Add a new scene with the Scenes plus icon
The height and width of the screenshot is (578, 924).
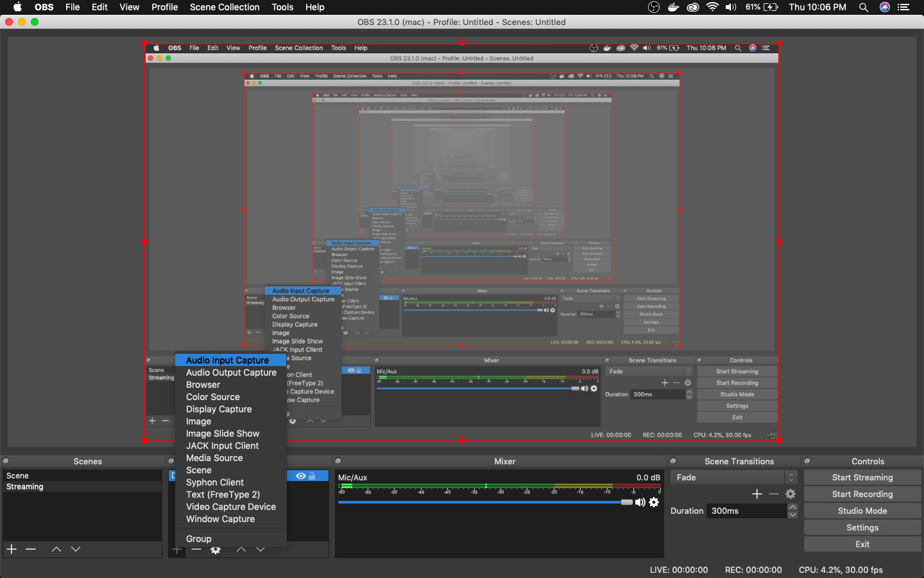(x=12, y=549)
